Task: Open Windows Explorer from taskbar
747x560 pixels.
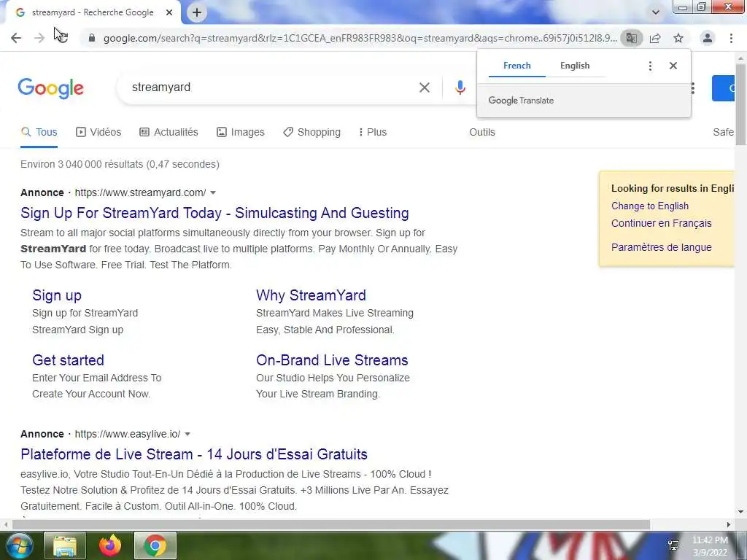Action: 65,545
